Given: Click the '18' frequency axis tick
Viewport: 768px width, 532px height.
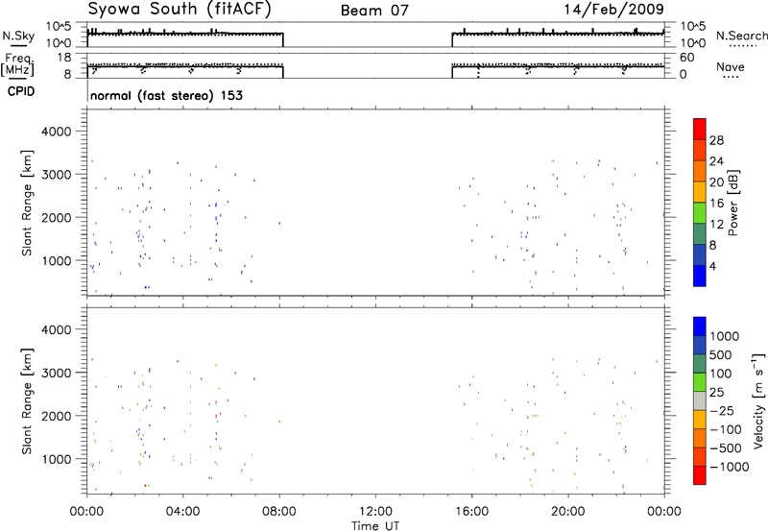Looking at the screenshot, I should point(63,58).
